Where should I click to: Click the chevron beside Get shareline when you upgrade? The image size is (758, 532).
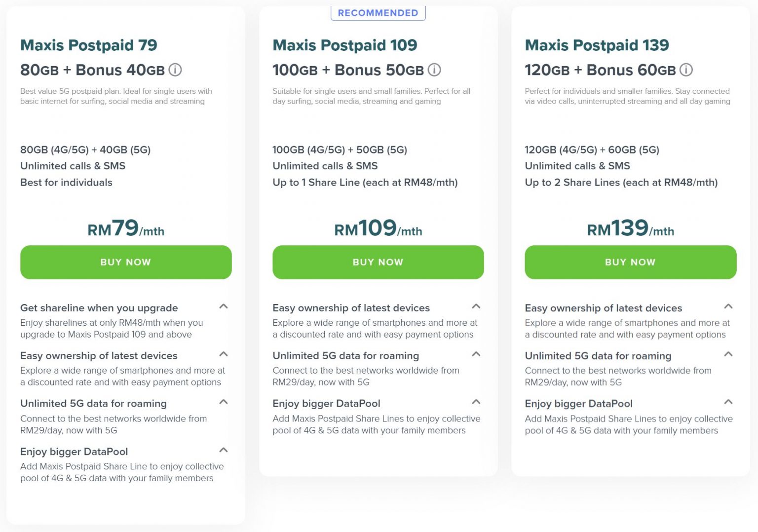[223, 306]
